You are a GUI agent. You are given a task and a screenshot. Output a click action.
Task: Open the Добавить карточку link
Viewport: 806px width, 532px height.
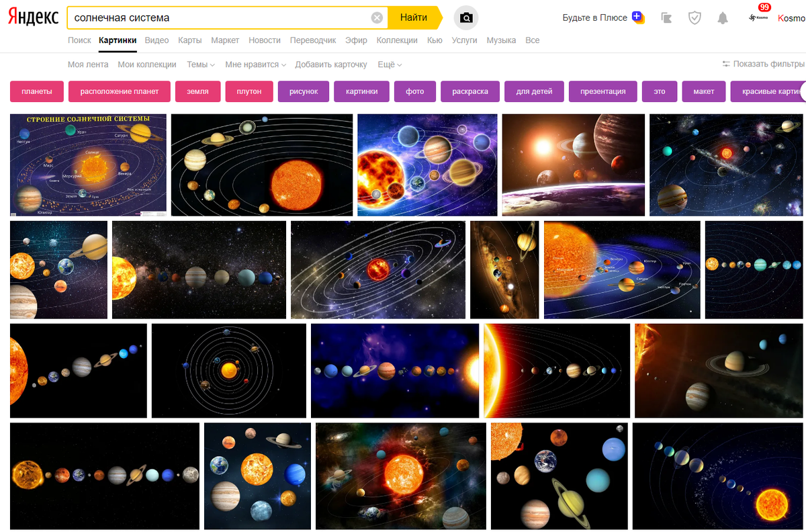pyautogui.click(x=331, y=64)
